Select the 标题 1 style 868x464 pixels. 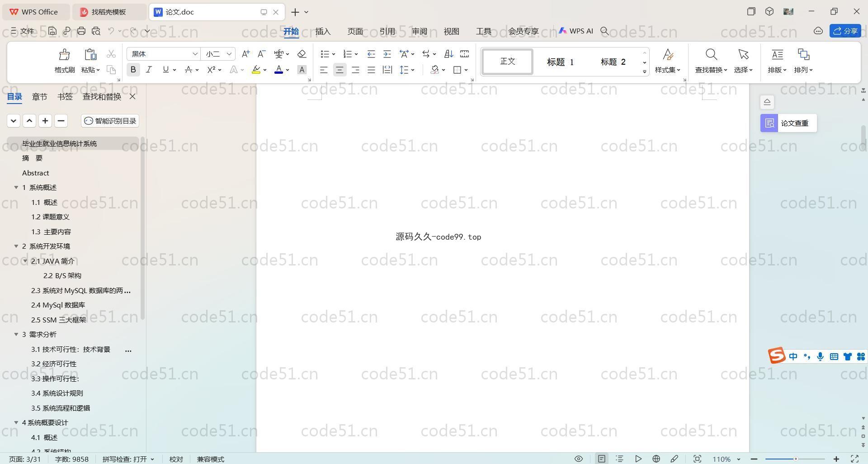click(x=560, y=62)
